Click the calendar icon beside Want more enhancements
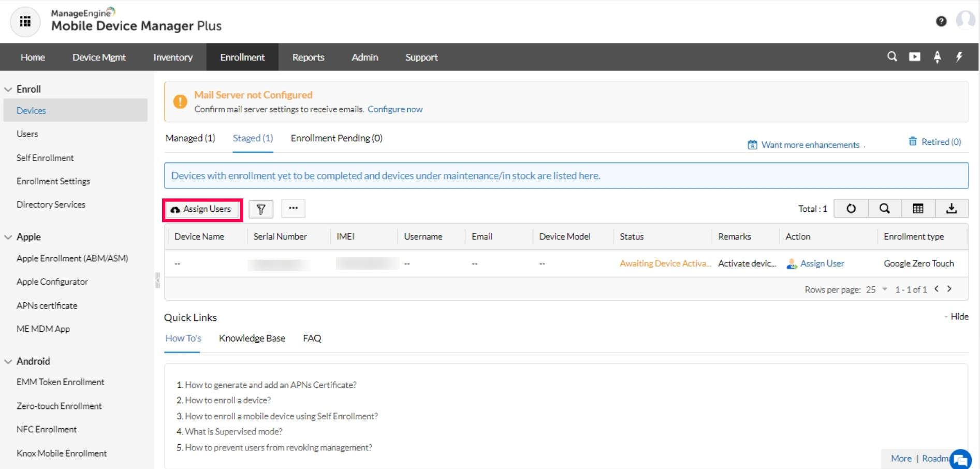The image size is (980, 469). pyautogui.click(x=752, y=145)
